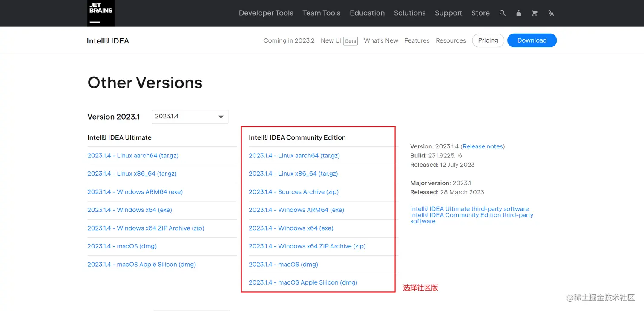Download Community macOS Apple Silicon dmg
Image resolution: width=644 pixels, height=311 pixels.
[x=303, y=282]
